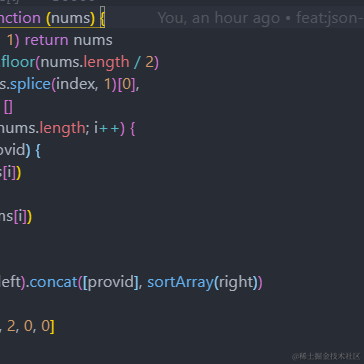Click 'length' in the for-loop condition
Screen dimensions: 364x364
(62, 128)
